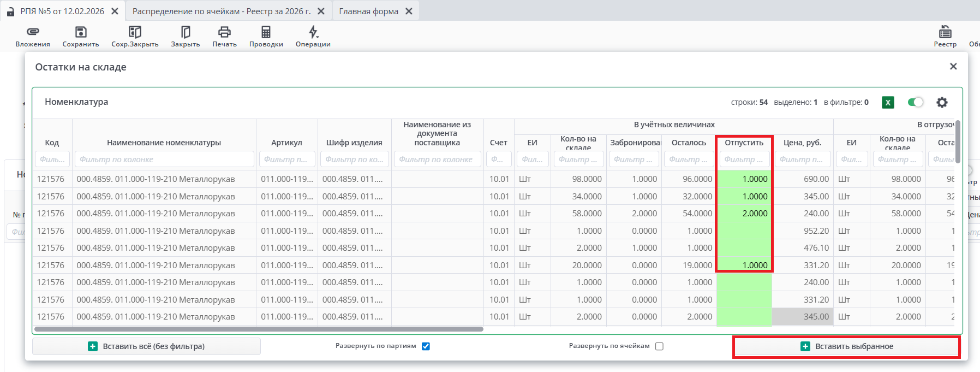This screenshot has height=372, width=980.
Task: Enable Развернуть по ячейкам checkbox
Action: coord(659,346)
